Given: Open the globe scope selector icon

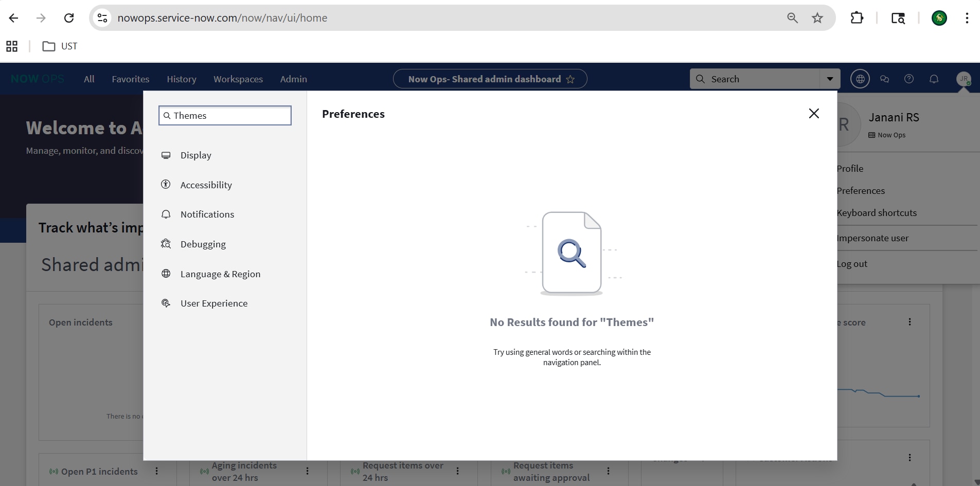Looking at the screenshot, I should click(x=860, y=79).
